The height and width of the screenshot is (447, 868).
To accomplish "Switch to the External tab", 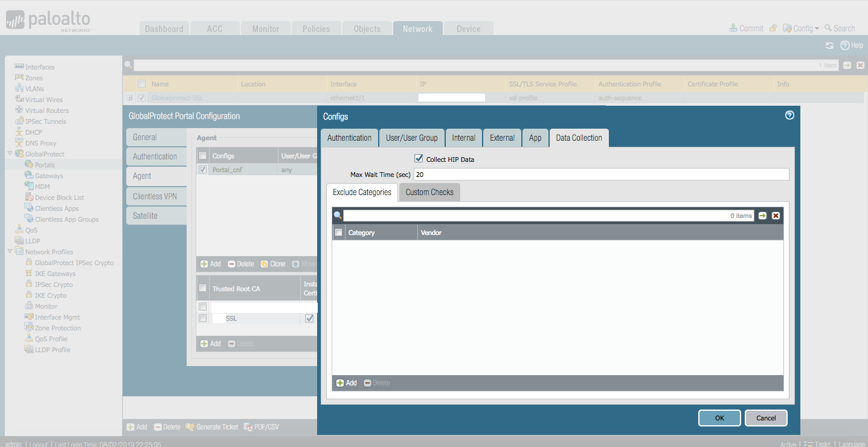I will 503,138.
